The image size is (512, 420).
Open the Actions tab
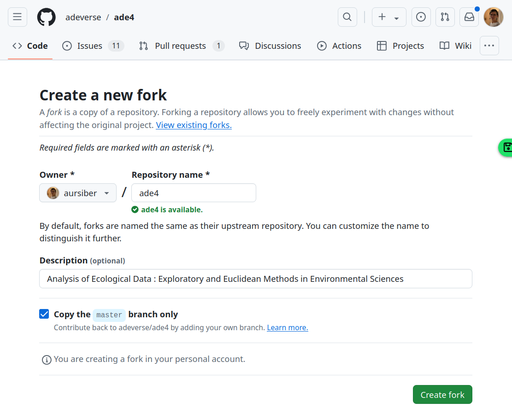pyautogui.click(x=339, y=46)
